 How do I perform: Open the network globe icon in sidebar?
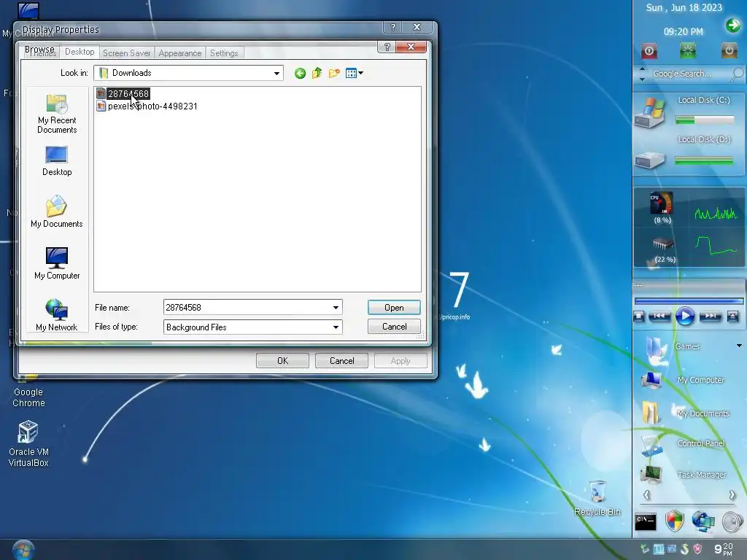(703, 521)
